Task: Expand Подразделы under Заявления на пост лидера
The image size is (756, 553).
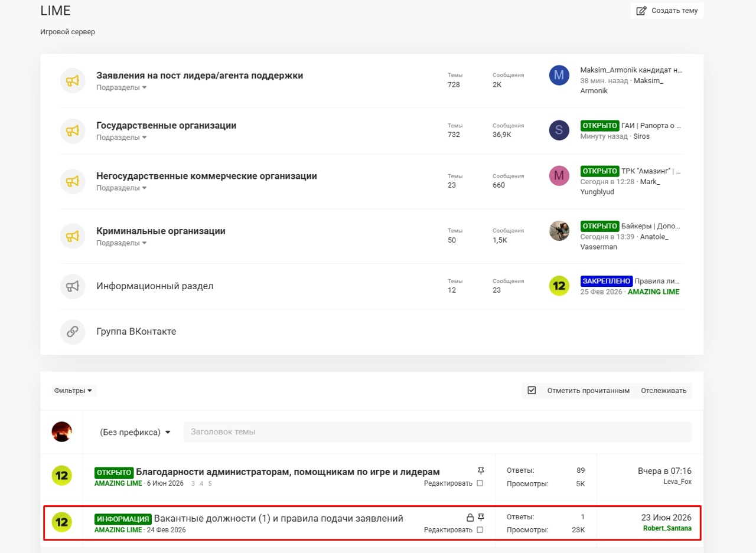Action: (121, 87)
